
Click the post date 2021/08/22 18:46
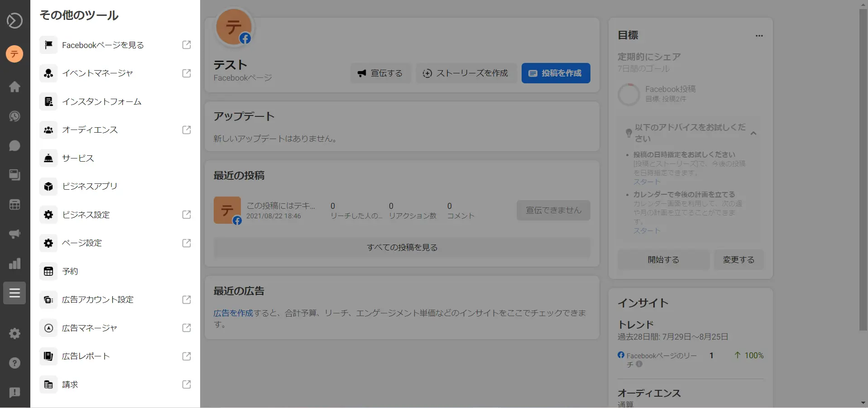pyautogui.click(x=273, y=216)
